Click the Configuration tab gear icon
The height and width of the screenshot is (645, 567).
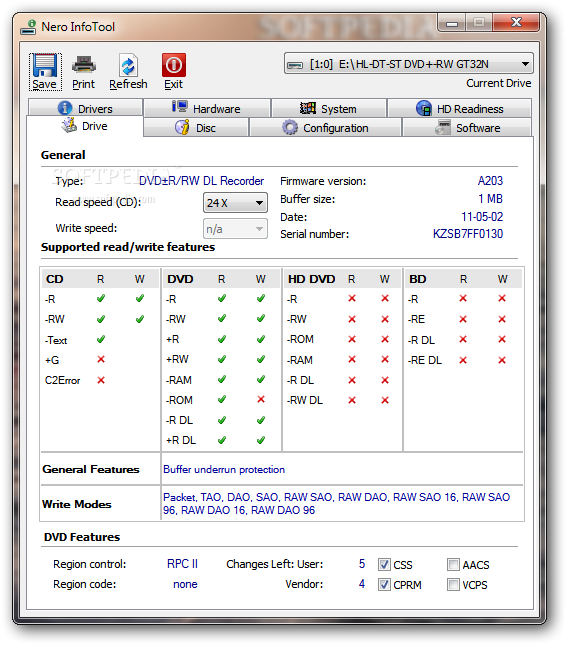pos(290,127)
